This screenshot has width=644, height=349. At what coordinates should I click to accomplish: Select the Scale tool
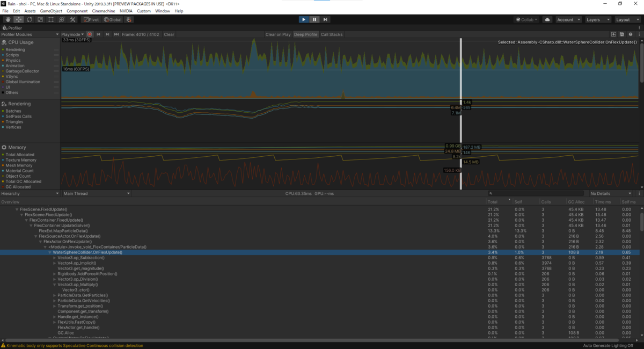click(x=40, y=19)
